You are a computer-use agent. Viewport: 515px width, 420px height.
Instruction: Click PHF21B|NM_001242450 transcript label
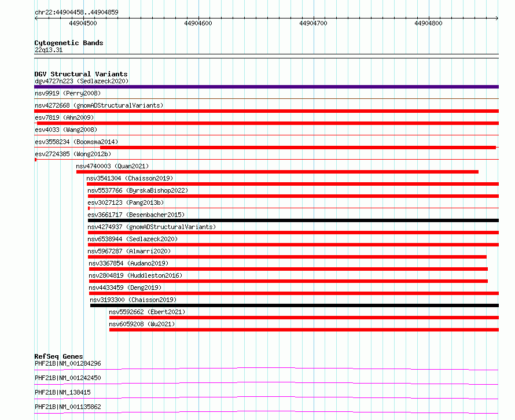pyautogui.click(x=68, y=378)
